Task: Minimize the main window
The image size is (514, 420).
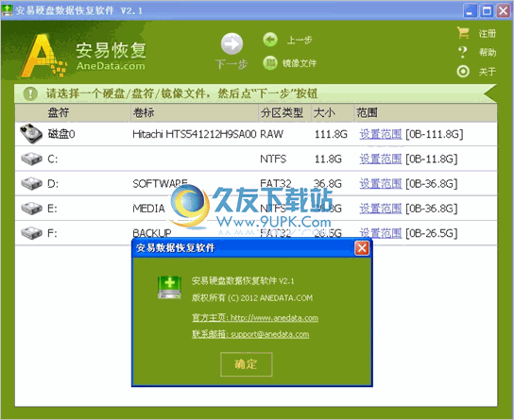Action: [471, 10]
